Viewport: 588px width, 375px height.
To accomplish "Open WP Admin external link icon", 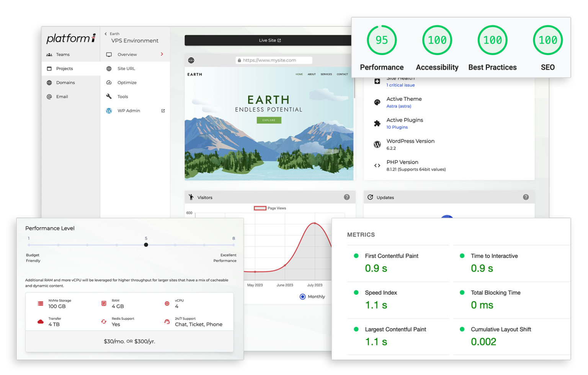I will [163, 111].
